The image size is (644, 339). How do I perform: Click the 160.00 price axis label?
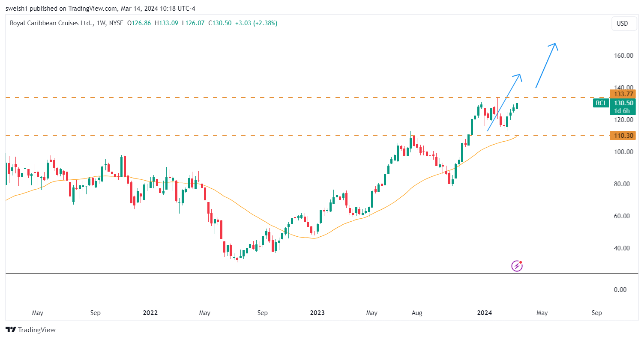pos(624,56)
